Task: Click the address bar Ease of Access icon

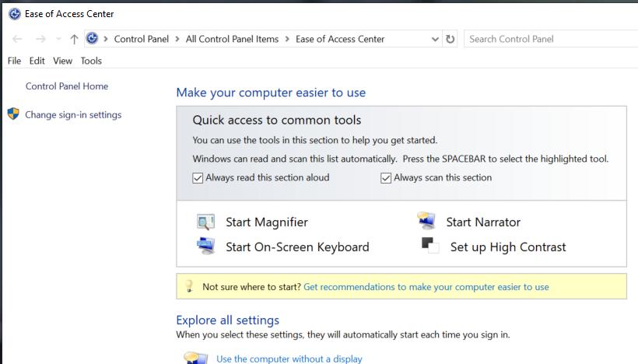Action: tap(93, 39)
